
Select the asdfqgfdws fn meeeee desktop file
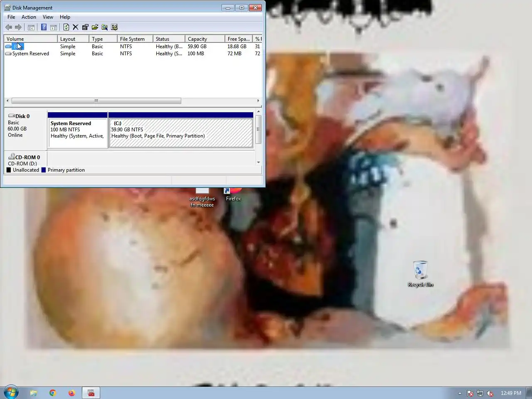pyautogui.click(x=202, y=197)
